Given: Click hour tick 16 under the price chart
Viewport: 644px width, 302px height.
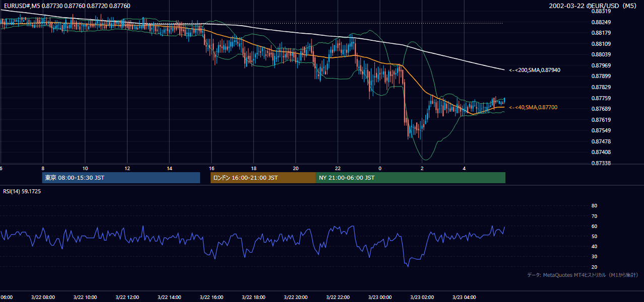Looking at the screenshot, I should pyautogui.click(x=212, y=168).
